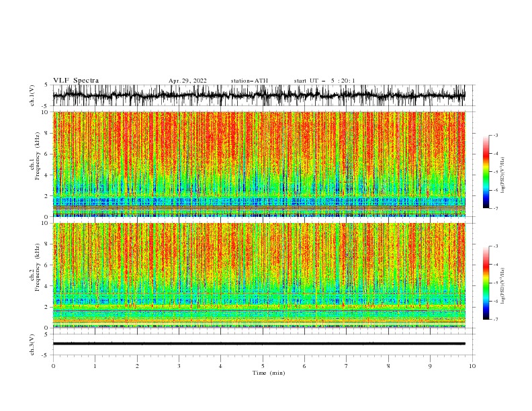Click the "8" kHz tick of ch.1 spectrogram
Screen dimensions: 532x411
[x=46, y=133]
